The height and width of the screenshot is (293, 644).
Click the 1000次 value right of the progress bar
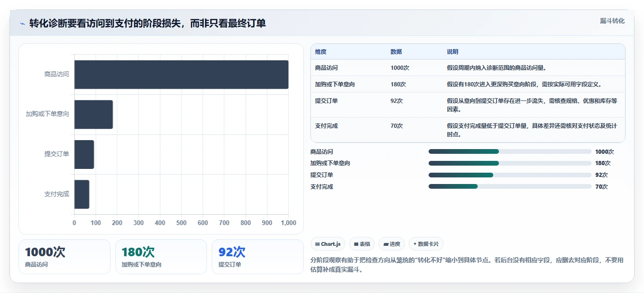604,151
